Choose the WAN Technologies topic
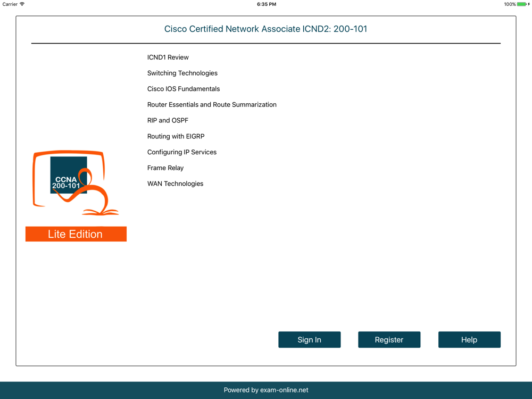532x399 pixels. click(175, 184)
